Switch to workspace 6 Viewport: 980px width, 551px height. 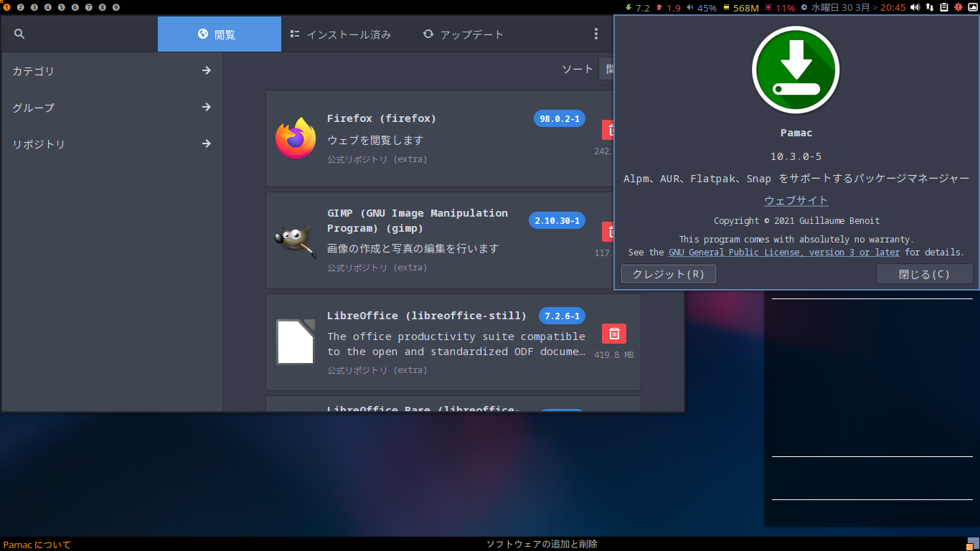click(x=75, y=7)
